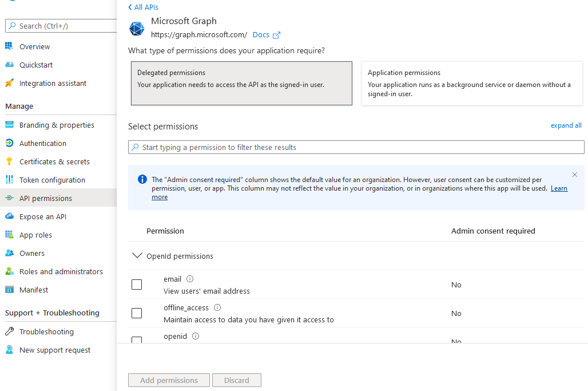The height and width of the screenshot is (391, 588).
Task: Click the Overview sidebar icon
Action: coord(9,46)
